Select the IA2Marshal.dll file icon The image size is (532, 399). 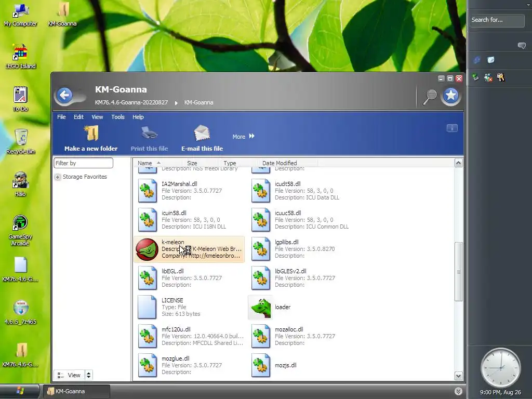147,191
